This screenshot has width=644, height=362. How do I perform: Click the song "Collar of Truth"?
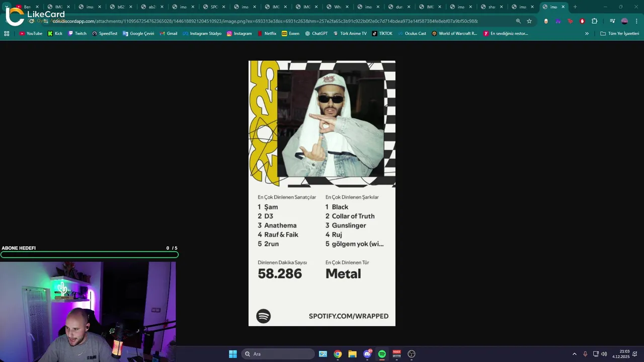(353, 216)
